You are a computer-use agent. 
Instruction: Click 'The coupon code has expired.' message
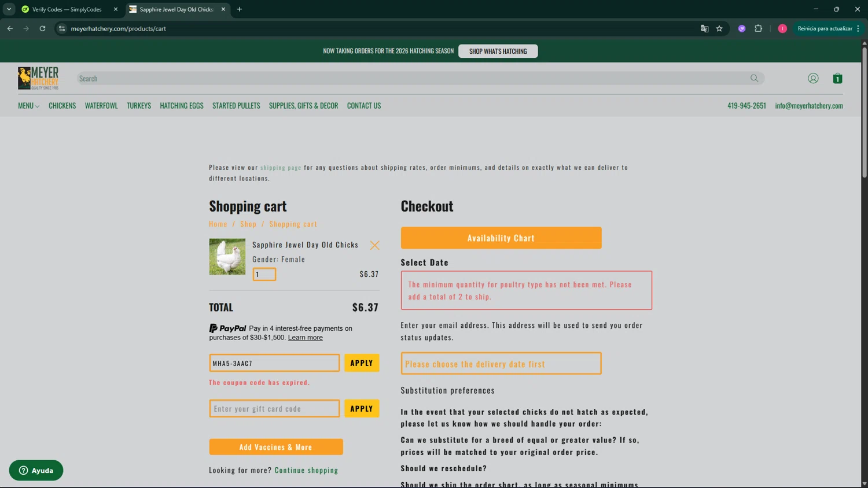[x=259, y=382]
